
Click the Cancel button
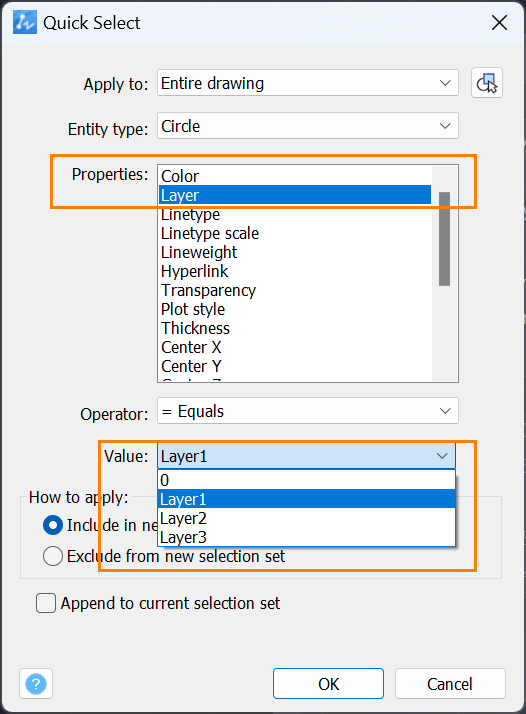(450, 683)
